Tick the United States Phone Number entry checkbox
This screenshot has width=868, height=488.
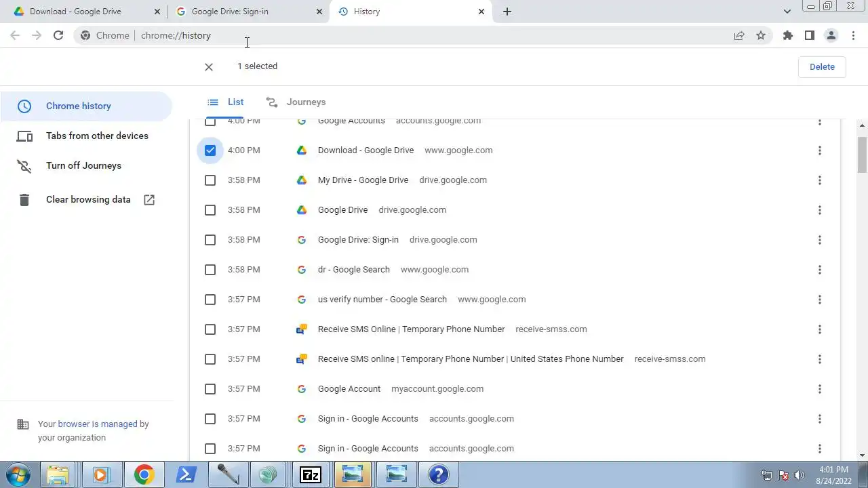[210, 359]
